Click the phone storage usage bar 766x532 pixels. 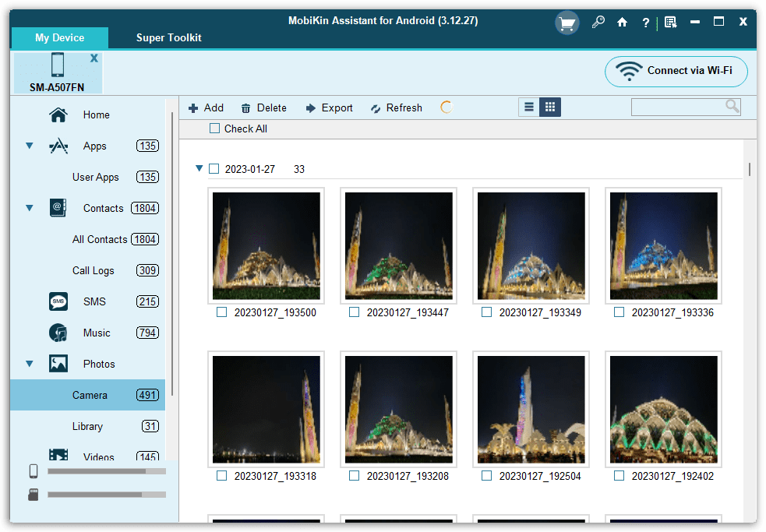[107, 471]
